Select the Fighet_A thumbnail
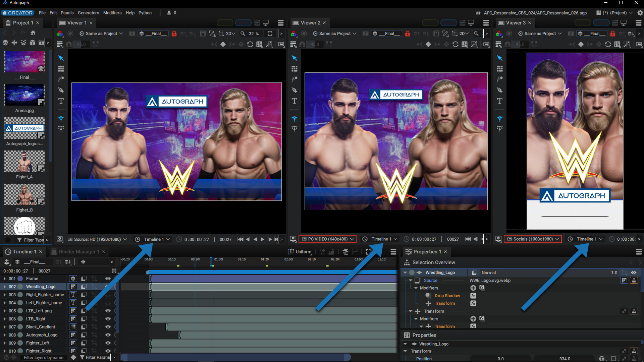 click(24, 161)
